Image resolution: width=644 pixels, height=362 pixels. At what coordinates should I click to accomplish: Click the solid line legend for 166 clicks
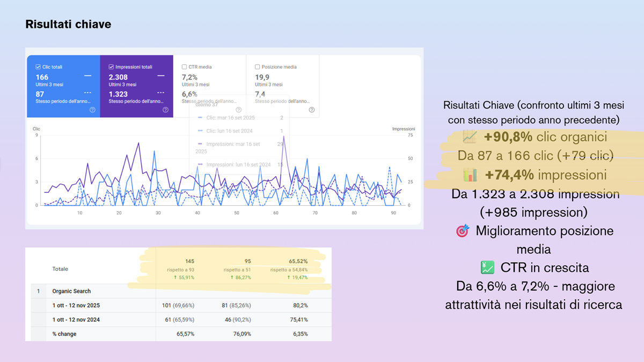pos(87,77)
